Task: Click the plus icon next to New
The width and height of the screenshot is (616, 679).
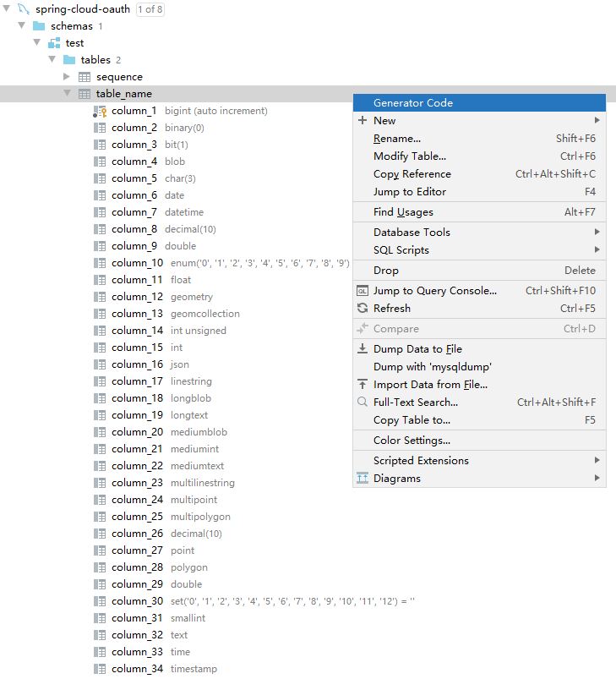Action: (x=363, y=120)
